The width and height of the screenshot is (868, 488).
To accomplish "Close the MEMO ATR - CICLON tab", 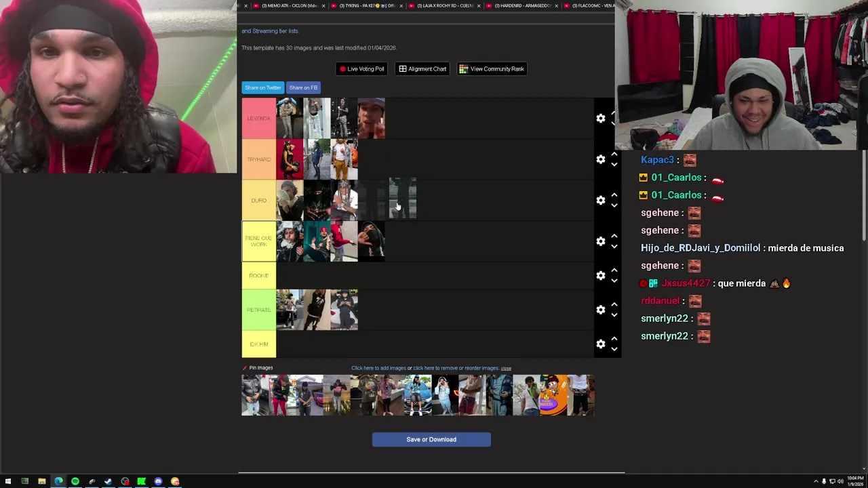I will tap(323, 5).
